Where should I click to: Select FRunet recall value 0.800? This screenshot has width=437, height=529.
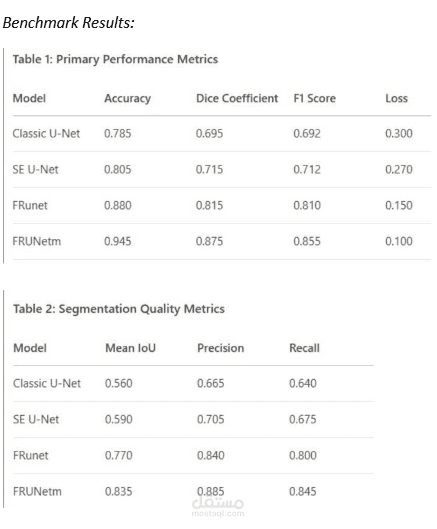pyautogui.click(x=303, y=455)
